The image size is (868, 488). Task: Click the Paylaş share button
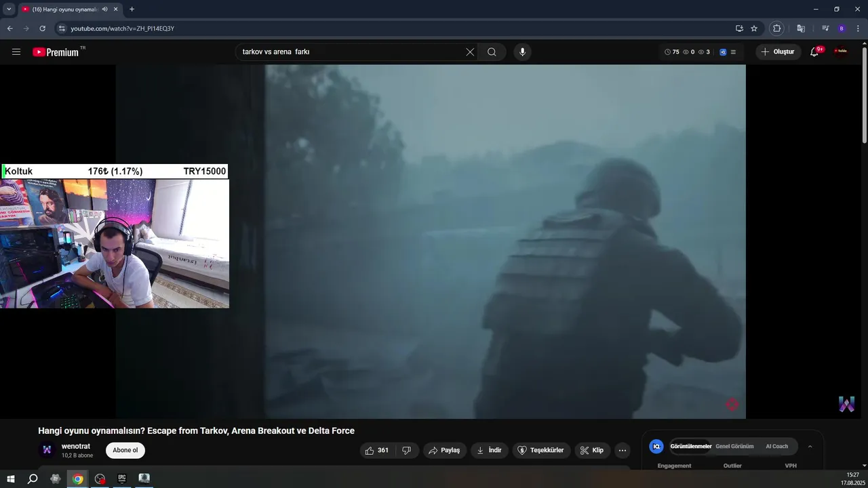444,450
